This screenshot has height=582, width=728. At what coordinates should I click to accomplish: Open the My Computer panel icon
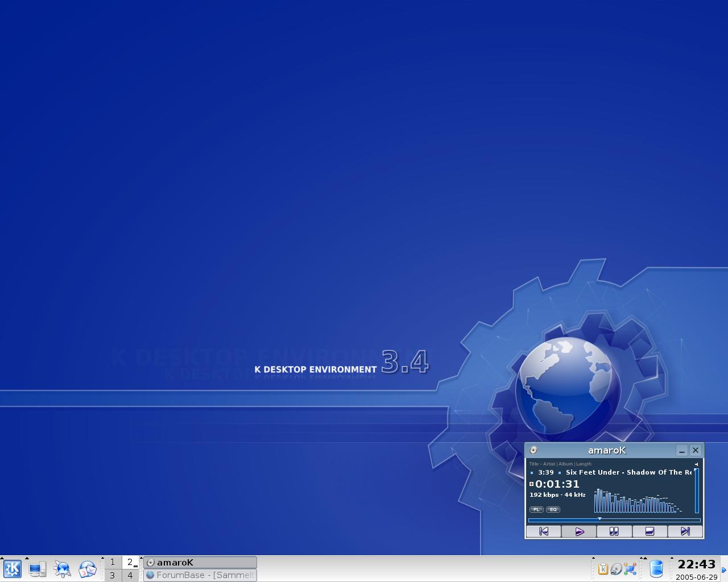38,569
